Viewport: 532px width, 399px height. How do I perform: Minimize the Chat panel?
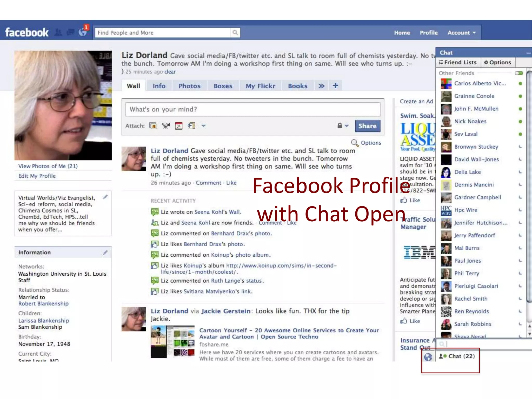(x=528, y=53)
